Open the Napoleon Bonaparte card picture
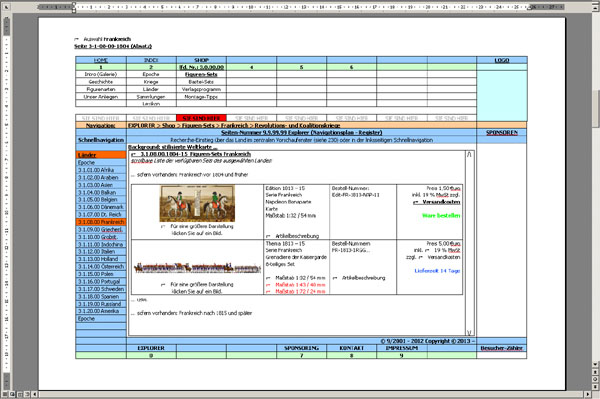Viewport: 600px width, 399px height. (197, 204)
